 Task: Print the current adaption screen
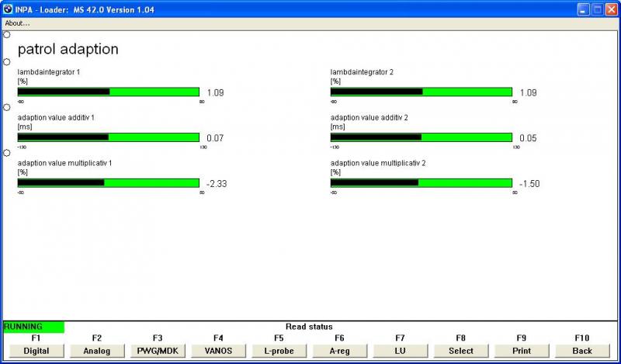(x=521, y=351)
